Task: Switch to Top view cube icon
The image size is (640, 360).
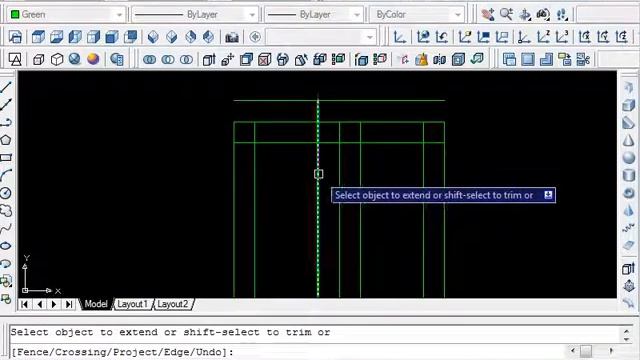Action: [x=38, y=37]
